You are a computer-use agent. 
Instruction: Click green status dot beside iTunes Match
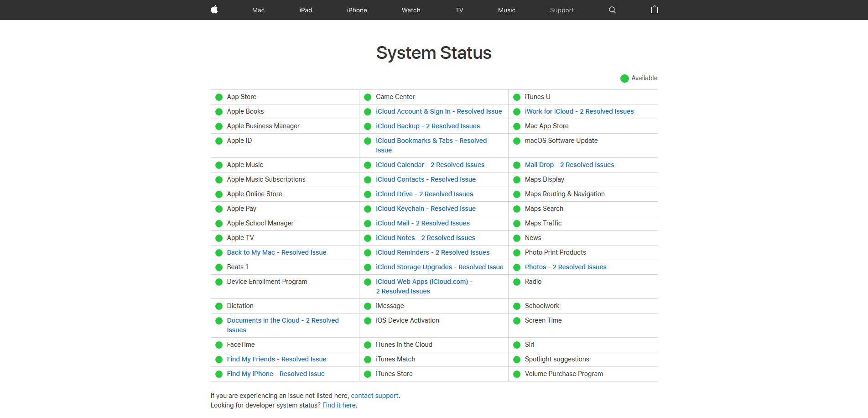[x=368, y=360]
